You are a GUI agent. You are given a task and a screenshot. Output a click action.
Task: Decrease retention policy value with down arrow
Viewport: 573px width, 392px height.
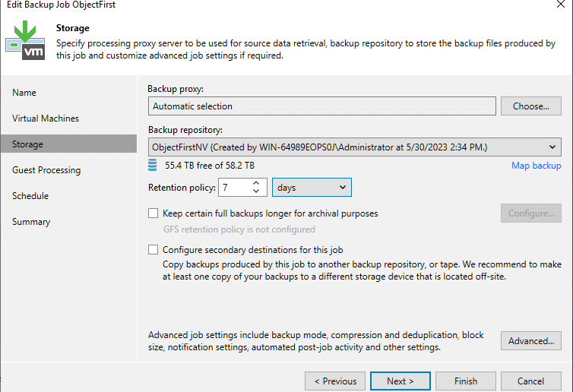pyautogui.click(x=256, y=191)
